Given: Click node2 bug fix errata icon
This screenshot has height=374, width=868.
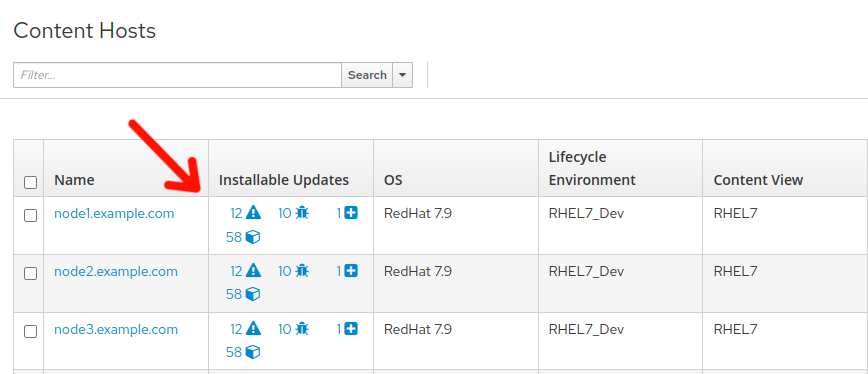Looking at the screenshot, I should (302, 271).
